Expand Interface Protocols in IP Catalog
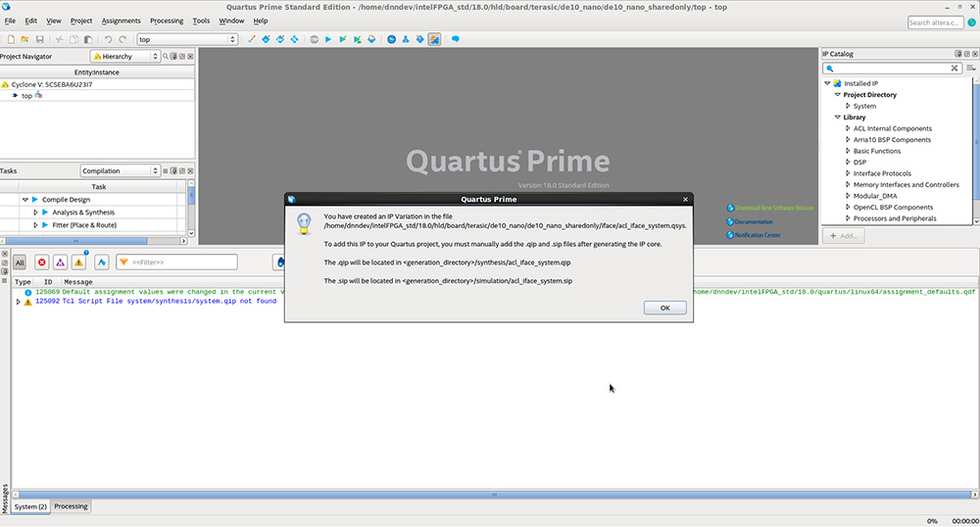980x527 pixels. tap(848, 173)
